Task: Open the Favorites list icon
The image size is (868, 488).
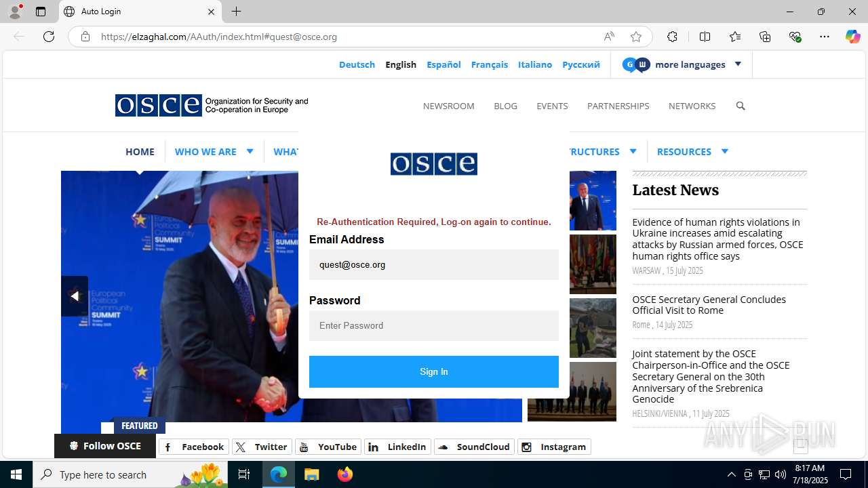Action: (x=735, y=37)
